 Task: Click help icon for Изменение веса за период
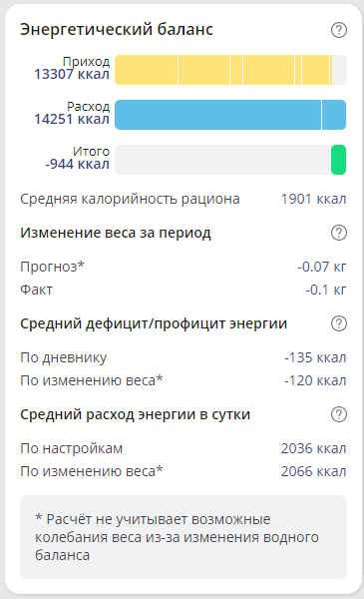coord(338,233)
